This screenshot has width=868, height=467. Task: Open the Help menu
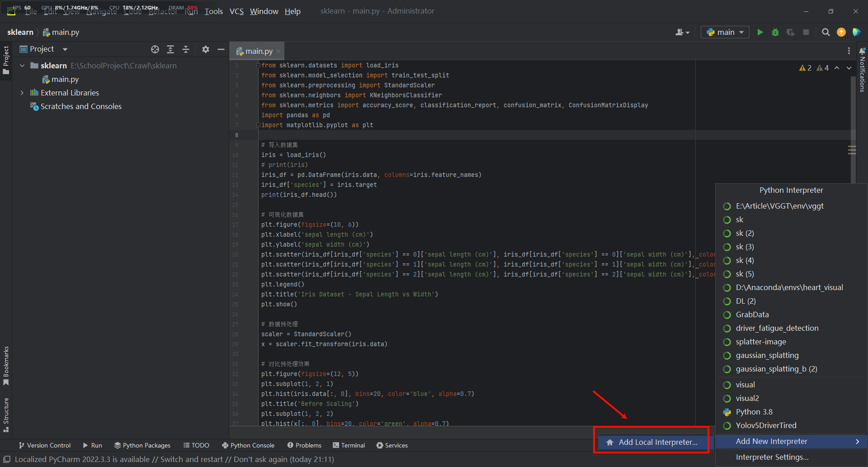tap(292, 11)
